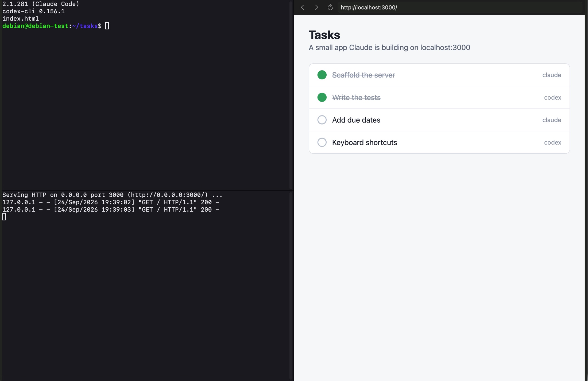Uncheck the Scaffold the server task
This screenshot has width=588, height=381.
click(322, 75)
